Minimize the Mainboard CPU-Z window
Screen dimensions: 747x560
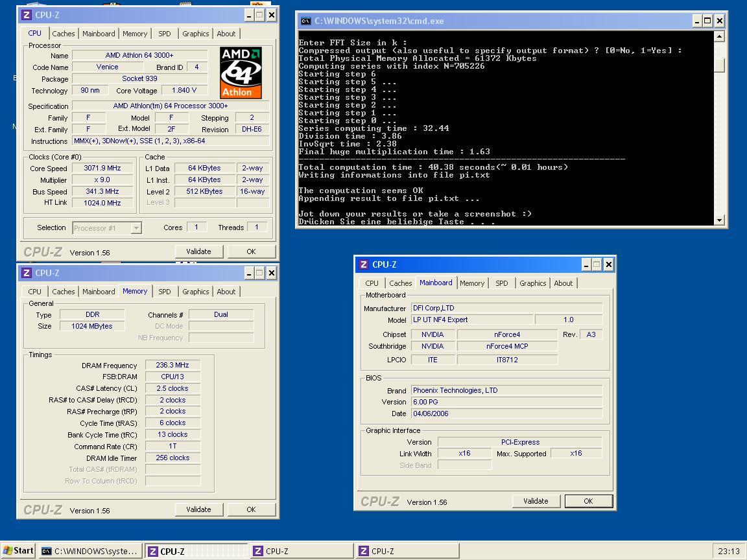pos(586,264)
